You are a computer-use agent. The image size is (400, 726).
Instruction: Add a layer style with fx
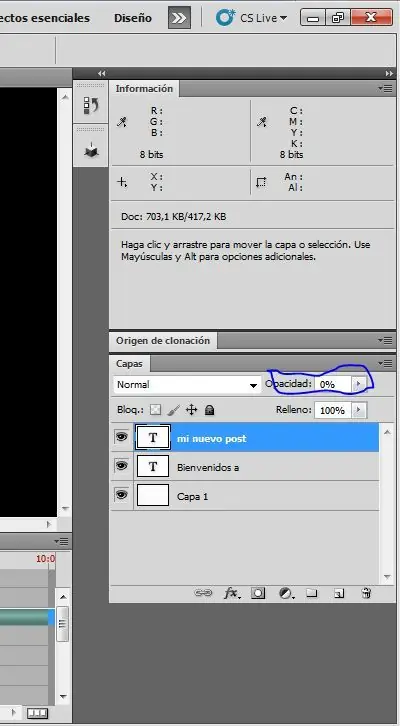point(231,593)
